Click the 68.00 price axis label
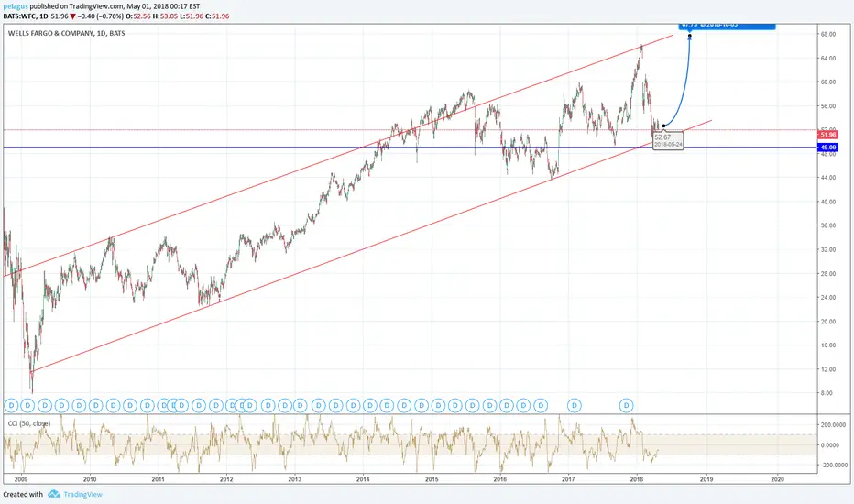 pos(827,34)
